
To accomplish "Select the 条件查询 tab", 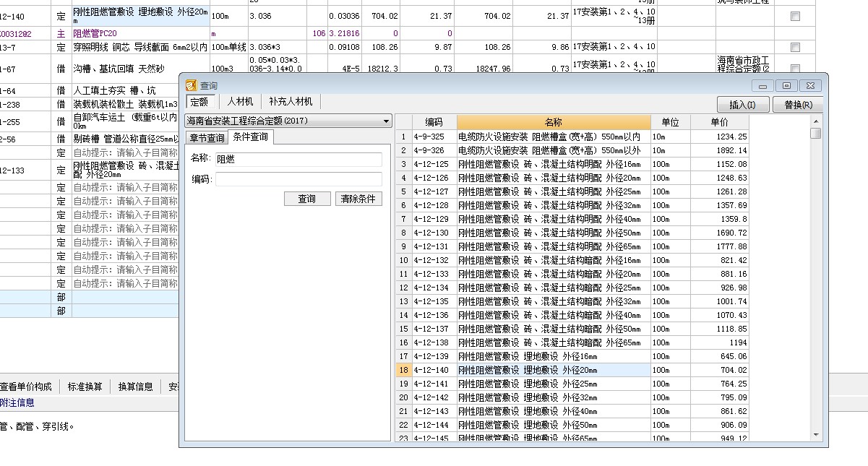I will (x=250, y=137).
